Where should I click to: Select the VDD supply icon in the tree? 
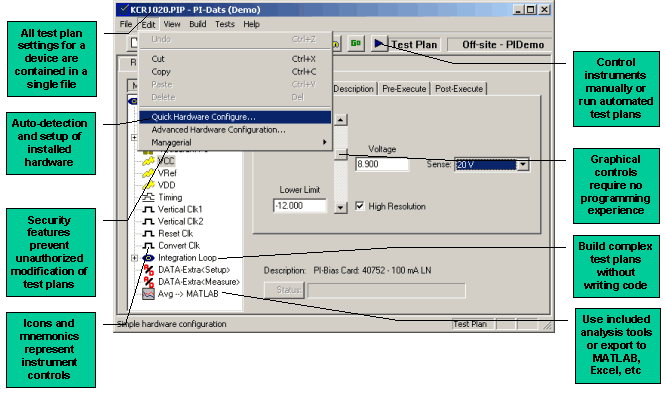(x=148, y=185)
